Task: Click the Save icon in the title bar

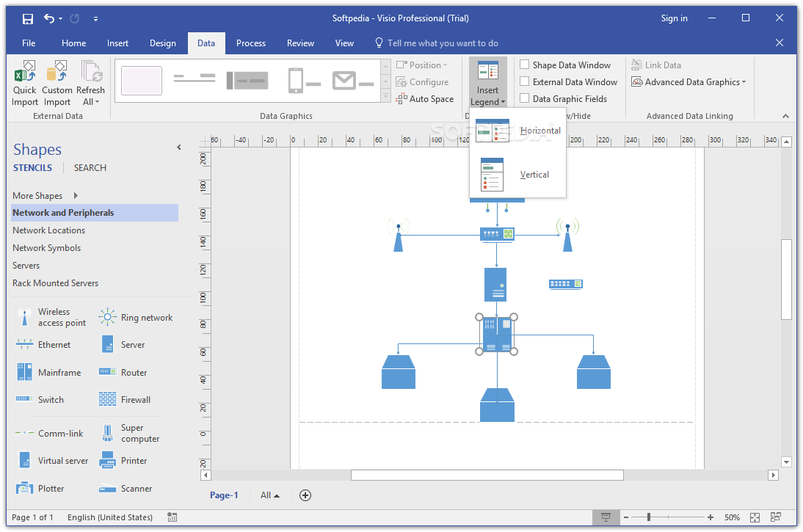Action: click(x=28, y=19)
